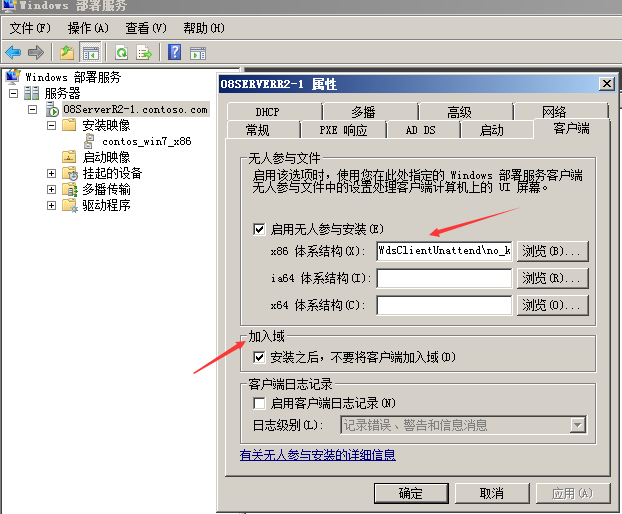Select contos_win7_x86 tree item
The height and width of the screenshot is (514, 622).
[147, 141]
